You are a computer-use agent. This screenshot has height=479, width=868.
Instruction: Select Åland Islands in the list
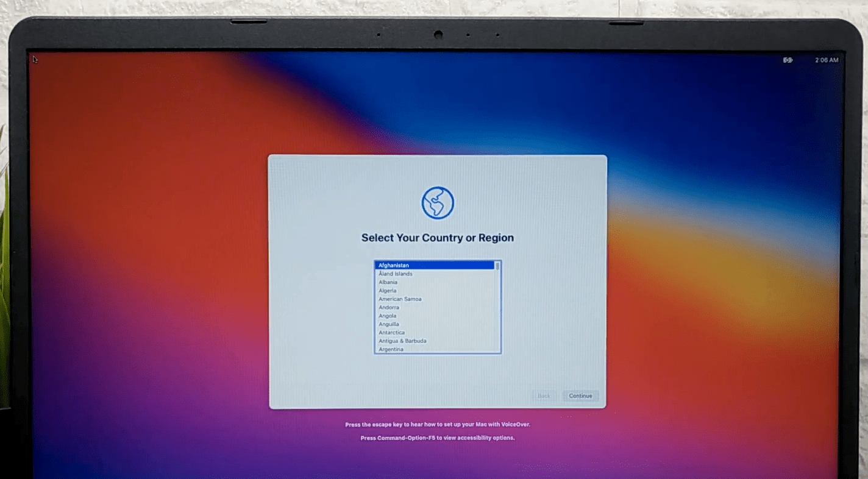[435, 274]
